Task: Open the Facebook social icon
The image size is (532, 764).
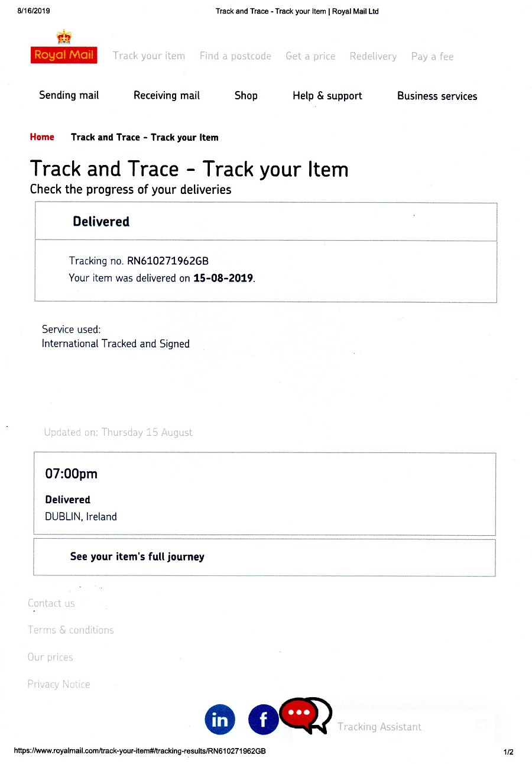Action: 264,720
